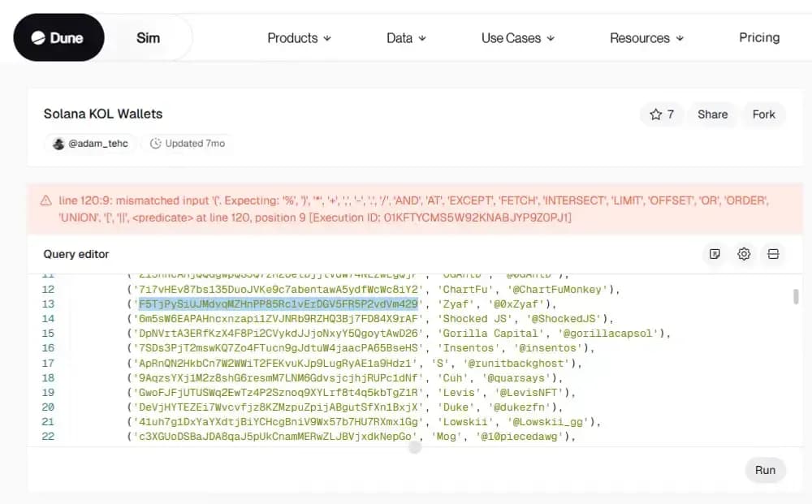Click the note icon in Query editor

[715, 254]
